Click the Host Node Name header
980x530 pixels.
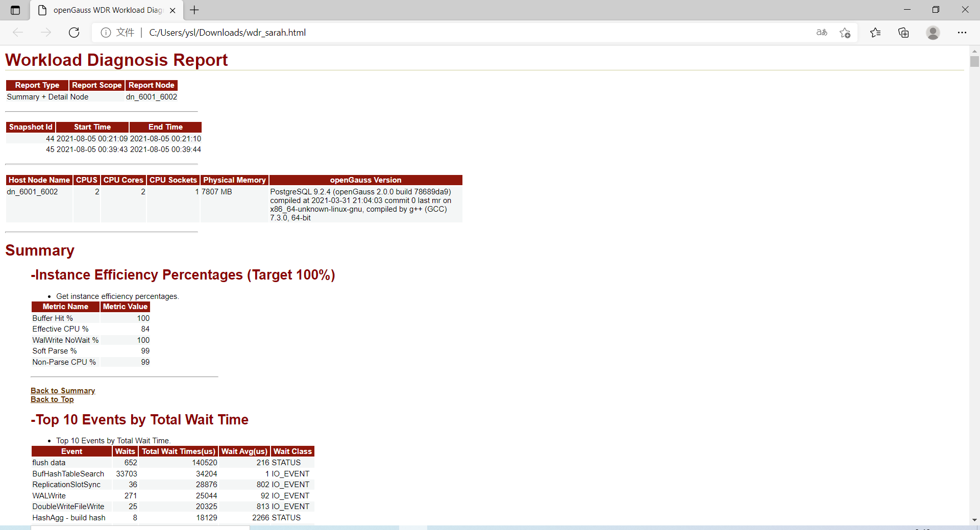(x=39, y=180)
